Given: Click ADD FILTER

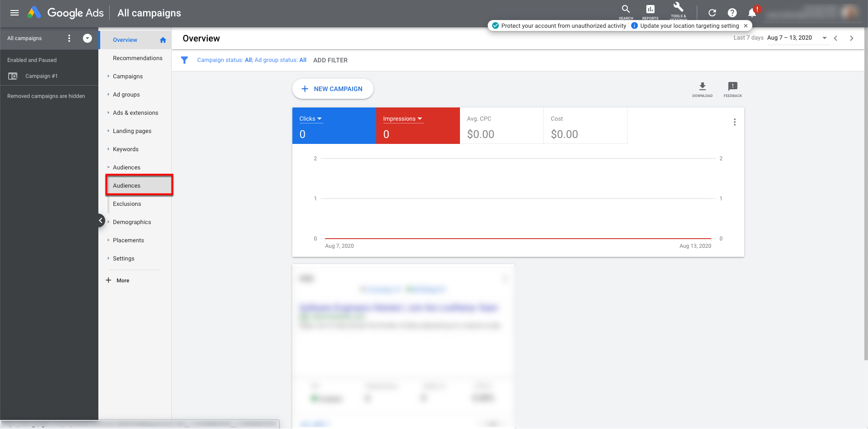Looking at the screenshot, I should pos(330,60).
